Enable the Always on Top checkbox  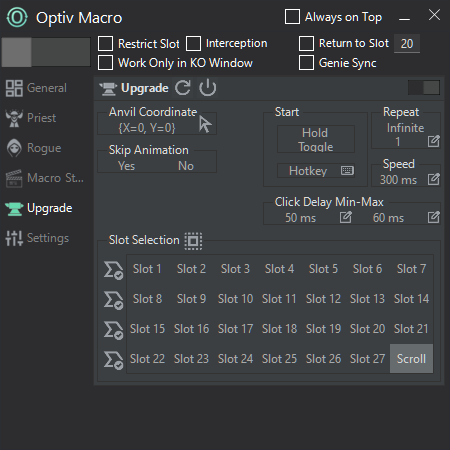pos(292,17)
